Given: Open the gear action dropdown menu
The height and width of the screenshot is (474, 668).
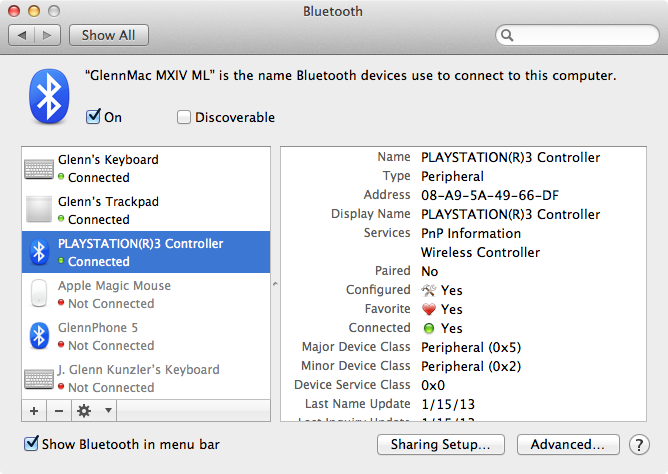Looking at the screenshot, I should (93, 411).
